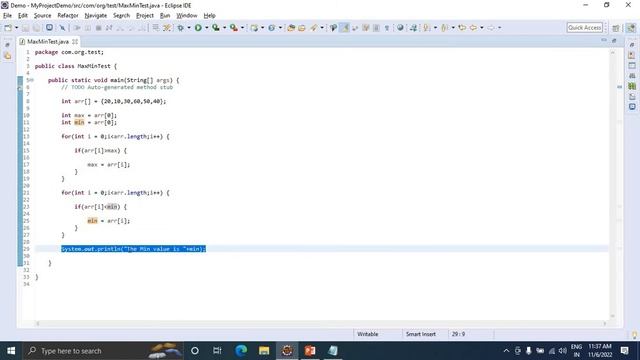
Task: Toggle Breadcrumb in the toolbar
Action: click(x=333, y=28)
